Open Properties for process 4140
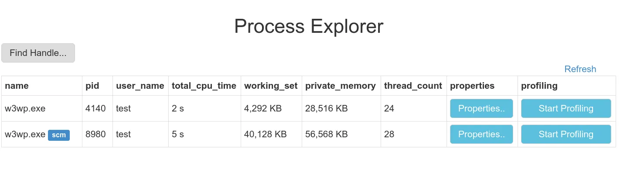This screenshot has height=181, width=644. 481,108
